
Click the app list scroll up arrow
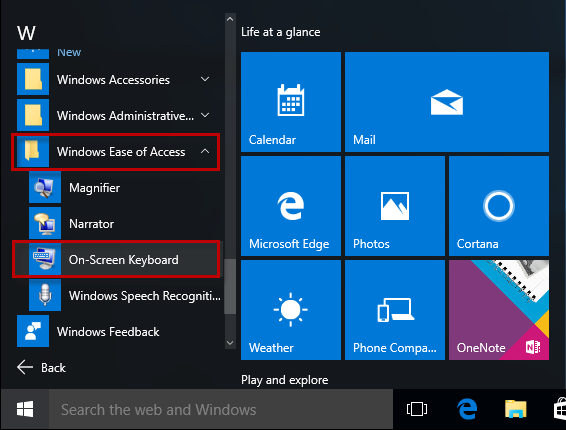tap(230, 19)
